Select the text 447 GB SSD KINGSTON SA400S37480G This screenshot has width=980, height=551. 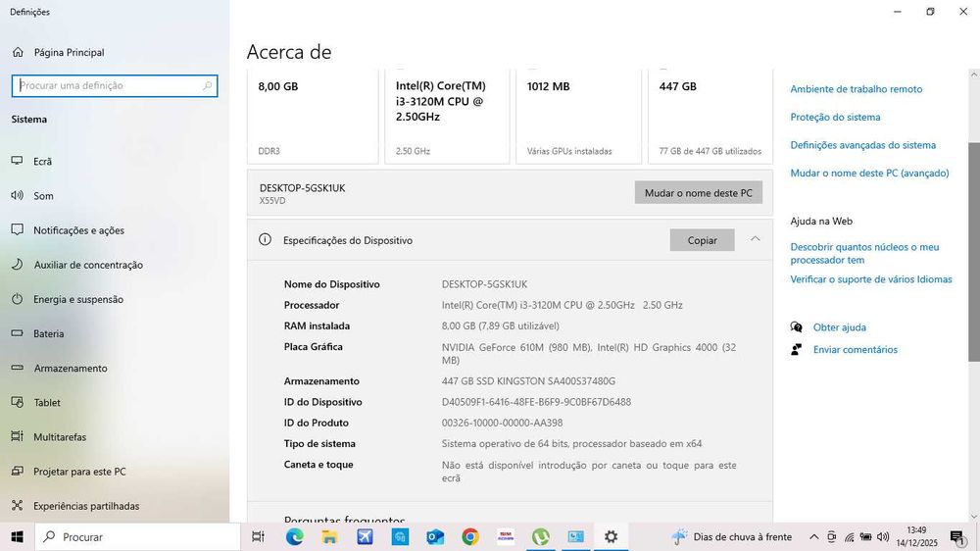[528, 380]
